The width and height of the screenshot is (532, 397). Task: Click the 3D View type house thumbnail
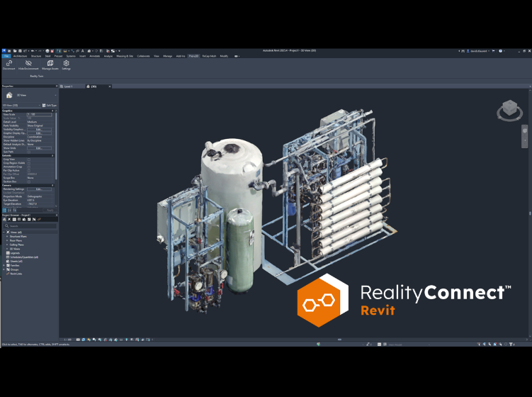pos(9,96)
